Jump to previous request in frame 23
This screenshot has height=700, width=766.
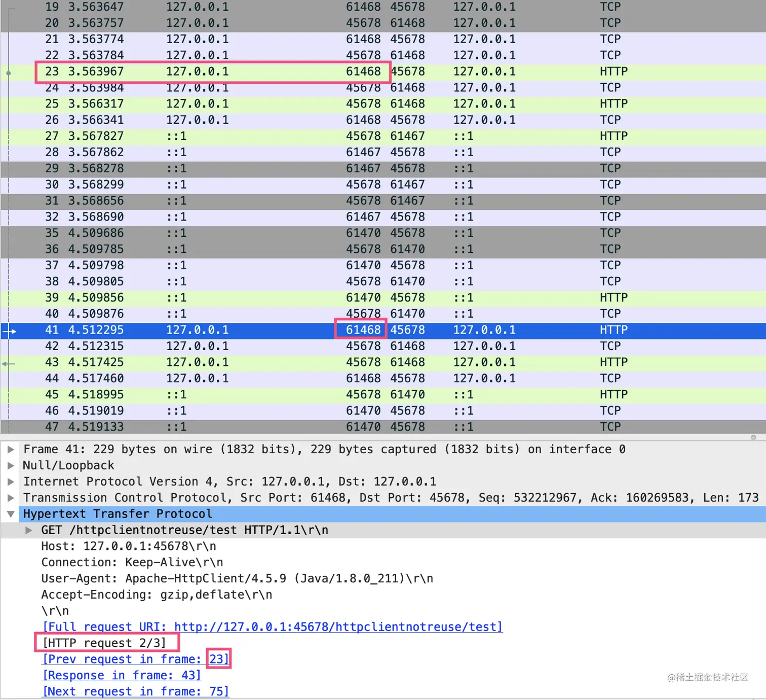click(136, 659)
